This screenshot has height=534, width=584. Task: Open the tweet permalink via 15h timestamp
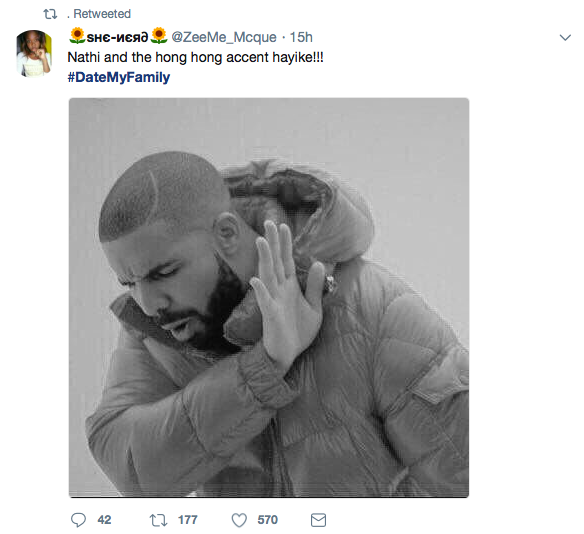301,37
